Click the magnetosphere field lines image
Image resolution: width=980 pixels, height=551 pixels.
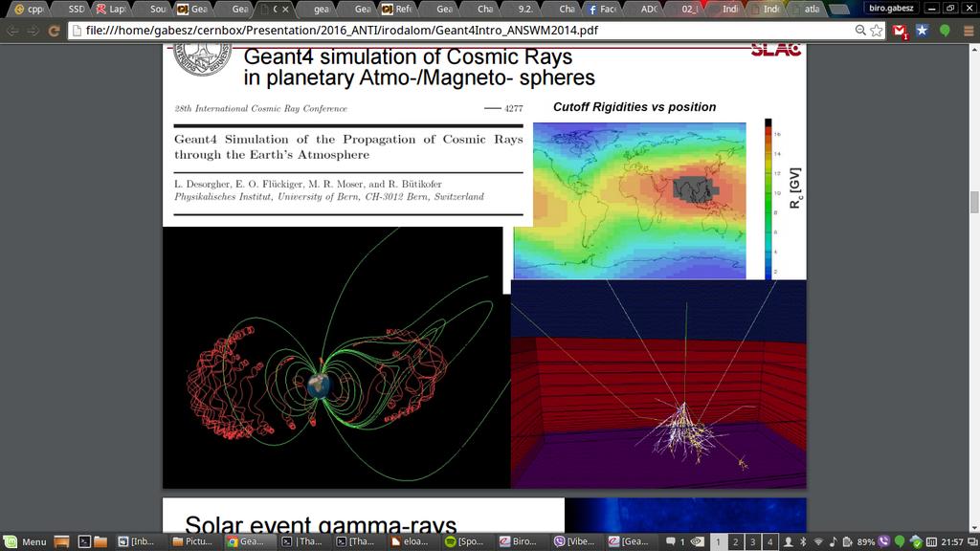click(336, 358)
